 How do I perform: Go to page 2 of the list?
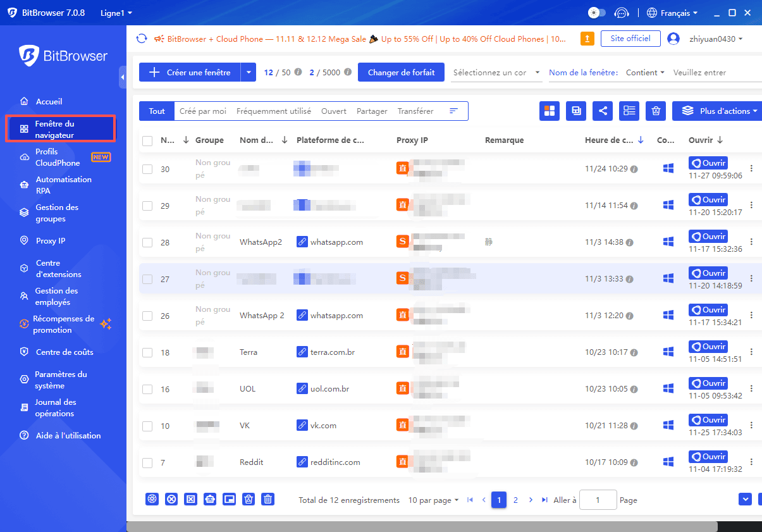[x=515, y=500]
